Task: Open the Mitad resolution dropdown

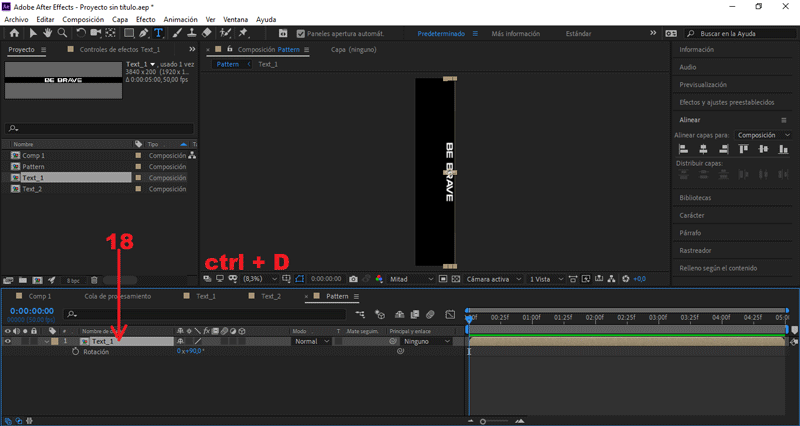Action: [411, 279]
